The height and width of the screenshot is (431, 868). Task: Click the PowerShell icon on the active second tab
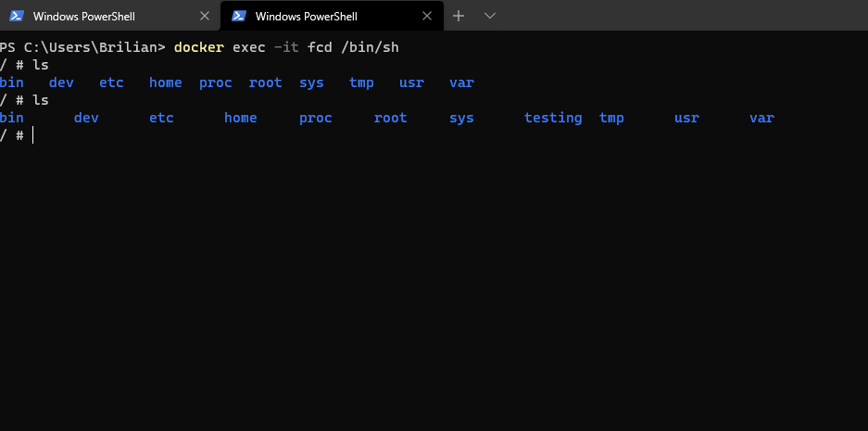click(x=239, y=16)
